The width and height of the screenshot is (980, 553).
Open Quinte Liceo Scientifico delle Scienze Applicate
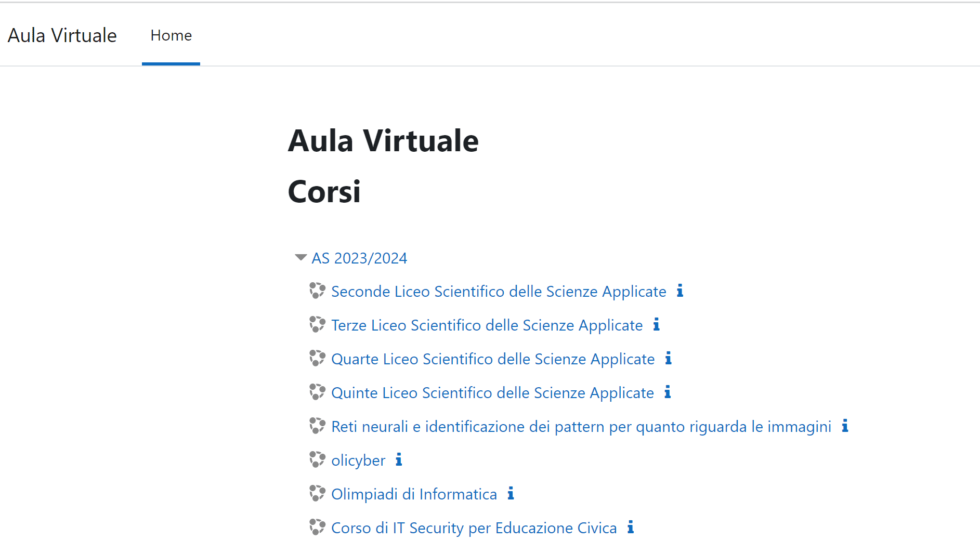tap(492, 393)
